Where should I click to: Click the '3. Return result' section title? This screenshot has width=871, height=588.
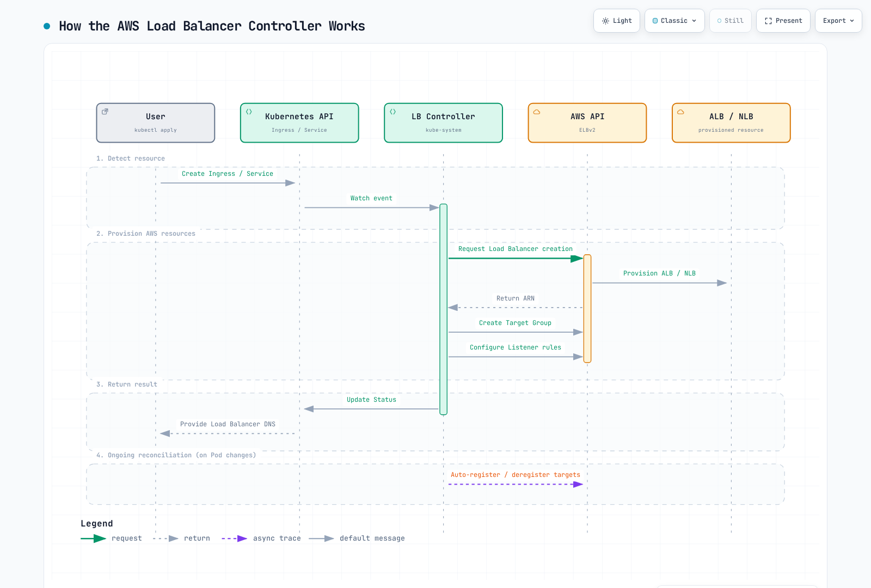point(127,384)
